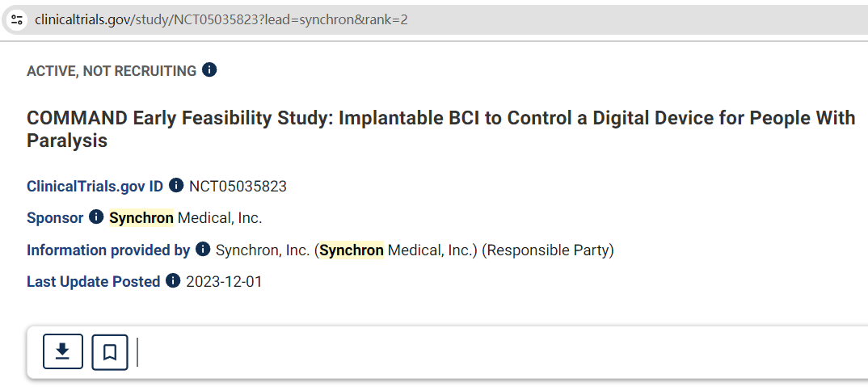This screenshot has height=391, width=868.
Task: Select the Information provided by label
Action: point(108,250)
